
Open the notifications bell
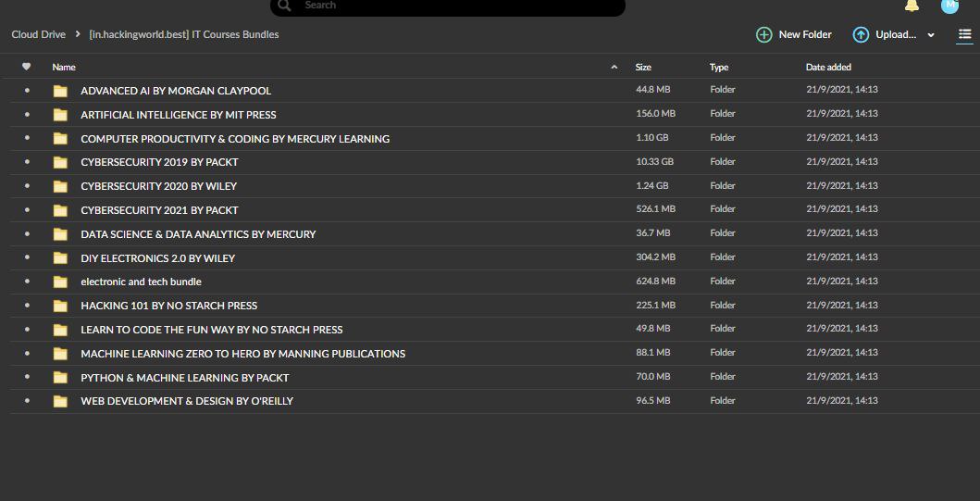912,6
